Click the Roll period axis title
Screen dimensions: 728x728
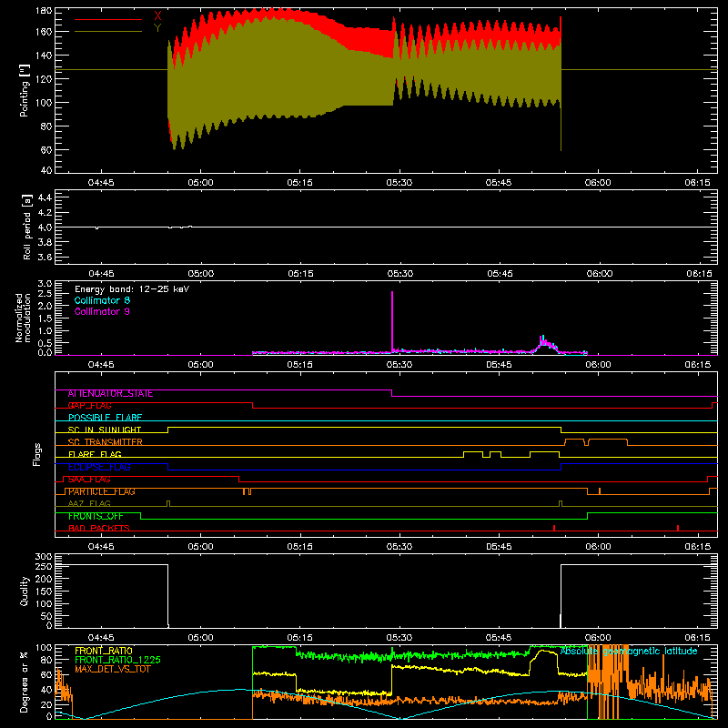click(x=27, y=227)
